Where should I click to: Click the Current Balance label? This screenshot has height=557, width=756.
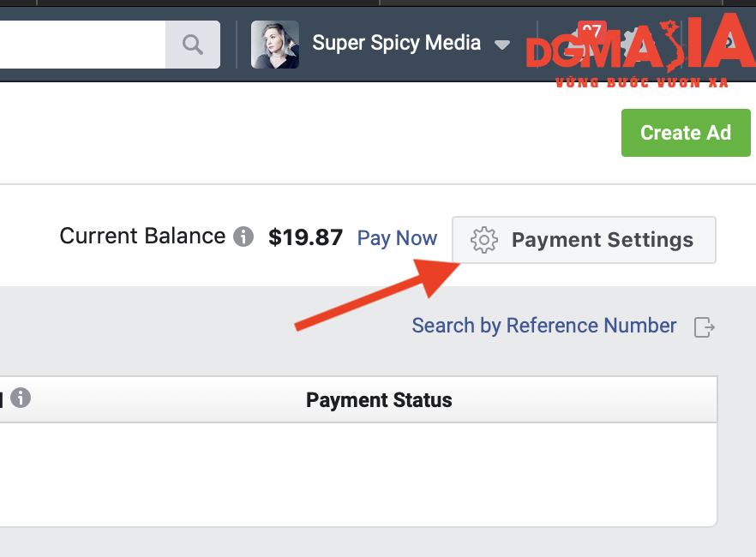[142, 237]
